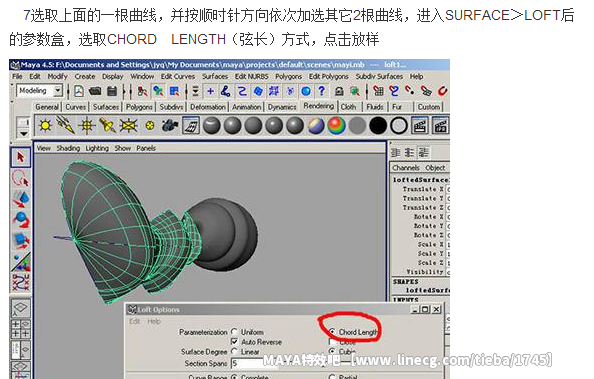The width and height of the screenshot is (594, 379).
Task: Pick the Show Manipulator tool
Action: [x=20, y=262]
